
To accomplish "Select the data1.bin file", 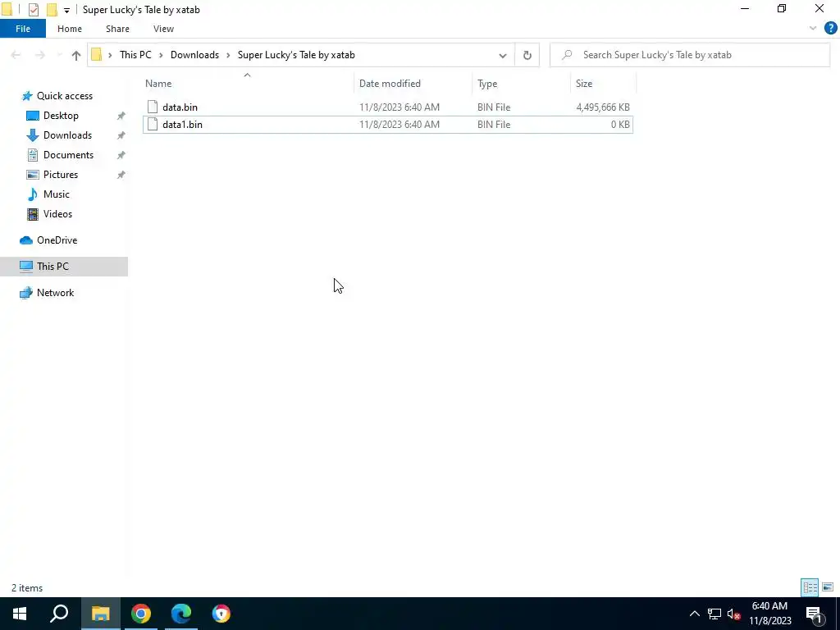I will click(387, 125).
